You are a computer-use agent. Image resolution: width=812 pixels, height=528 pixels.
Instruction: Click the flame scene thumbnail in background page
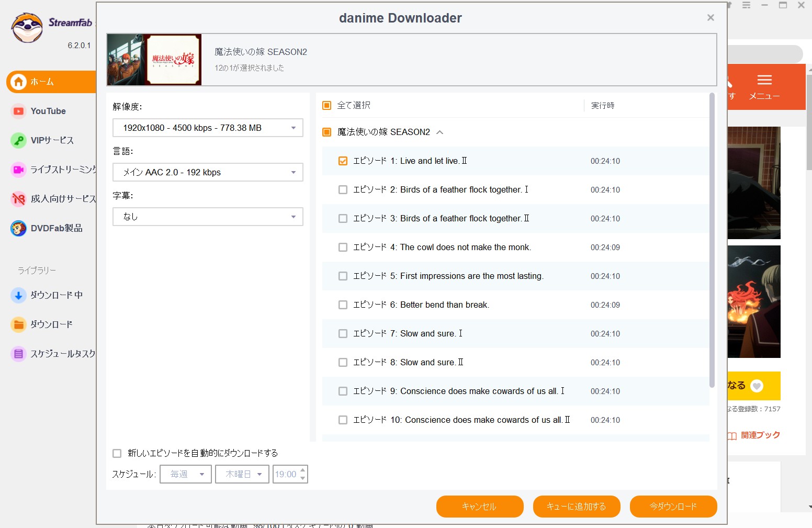(x=754, y=302)
